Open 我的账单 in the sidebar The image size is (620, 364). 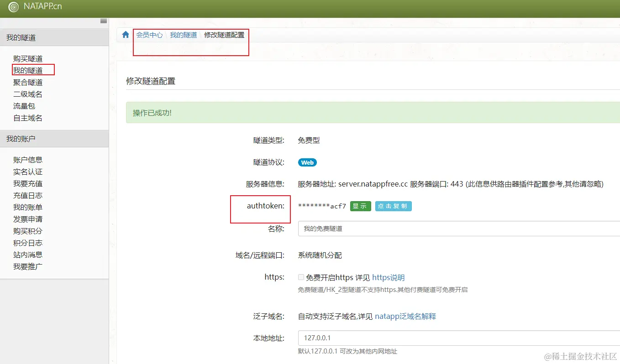coord(28,207)
